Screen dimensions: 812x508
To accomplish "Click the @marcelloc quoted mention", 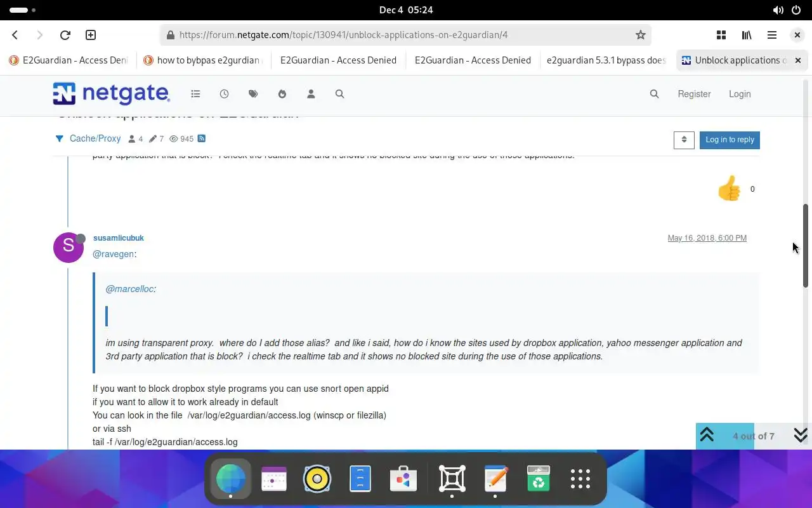I will click(x=129, y=289).
